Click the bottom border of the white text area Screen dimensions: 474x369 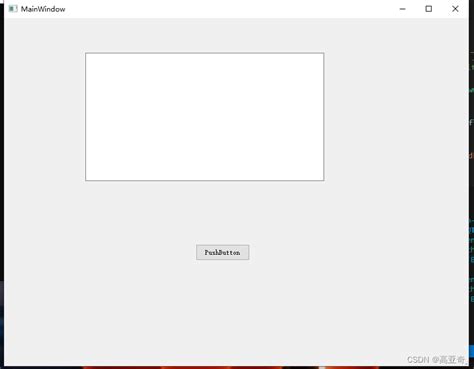click(205, 181)
